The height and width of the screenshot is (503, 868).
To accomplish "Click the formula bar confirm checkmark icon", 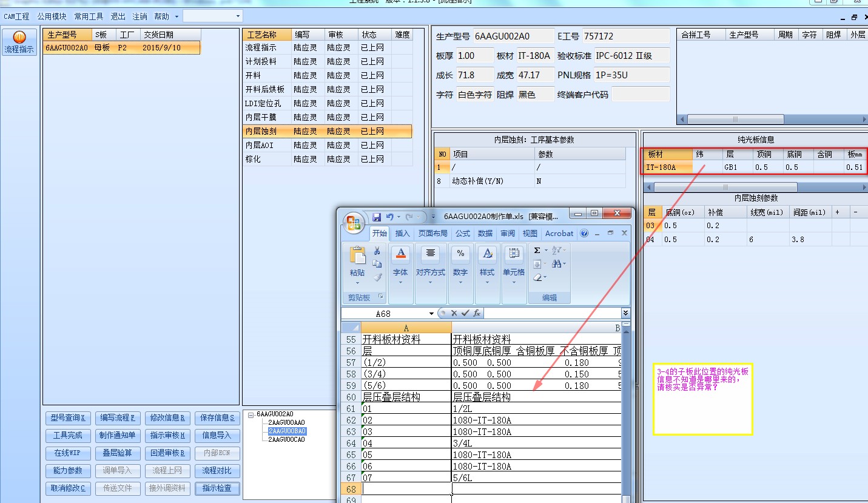I will point(465,313).
